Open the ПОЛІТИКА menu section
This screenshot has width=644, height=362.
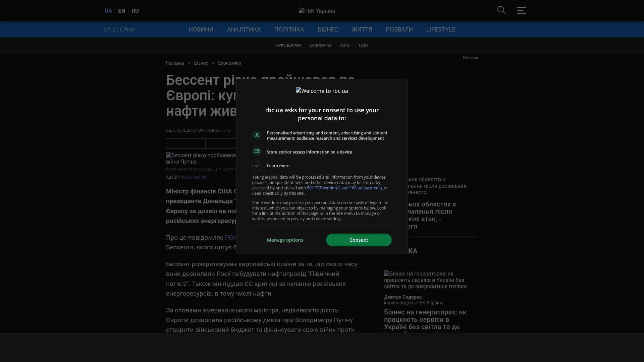point(289,29)
